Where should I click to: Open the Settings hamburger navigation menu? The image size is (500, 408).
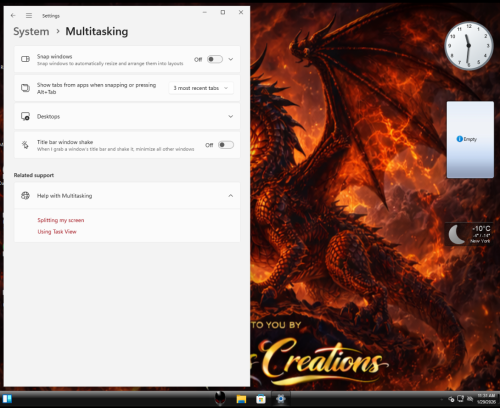coord(29,15)
